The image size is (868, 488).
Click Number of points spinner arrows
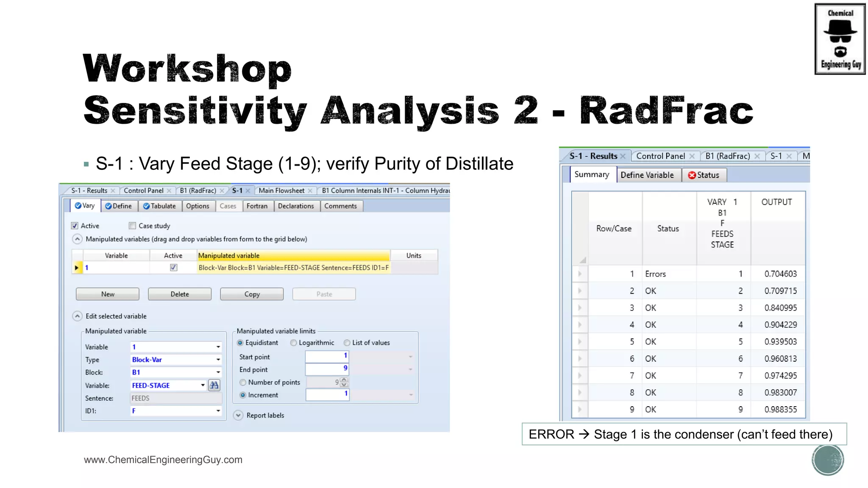(x=344, y=382)
